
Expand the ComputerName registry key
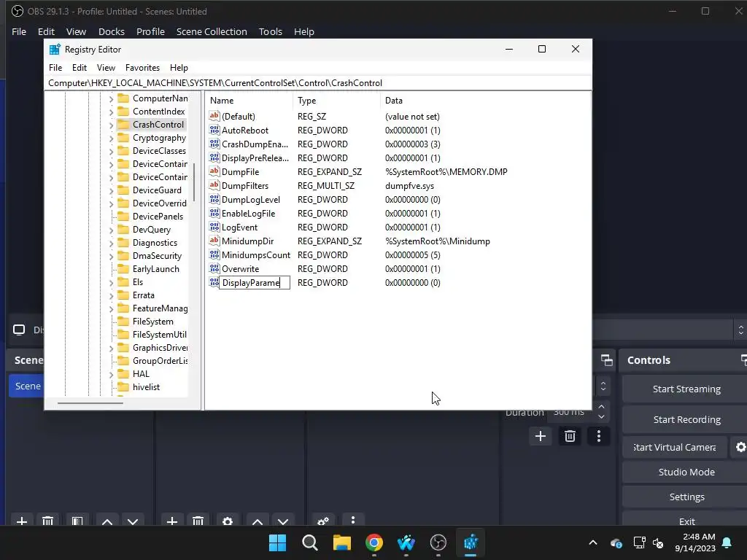coord(111,98)
